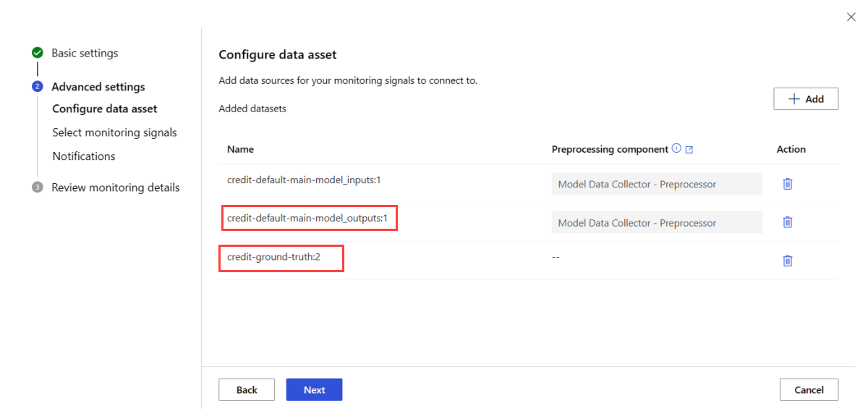Open the Basic settings step
Image resolution: width=868 pixels, height=409 pixels.
pyautogui.click(x=85, y=53)
